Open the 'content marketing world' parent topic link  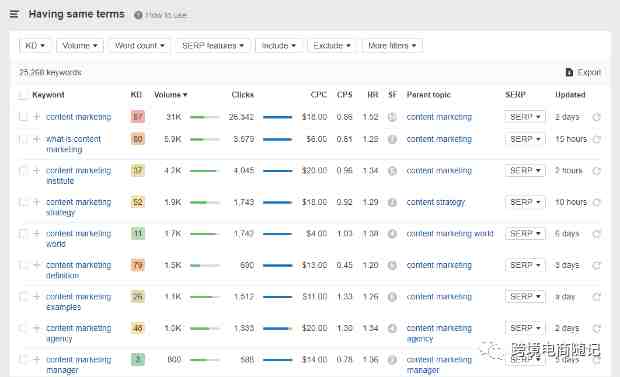tap(450, 233)
